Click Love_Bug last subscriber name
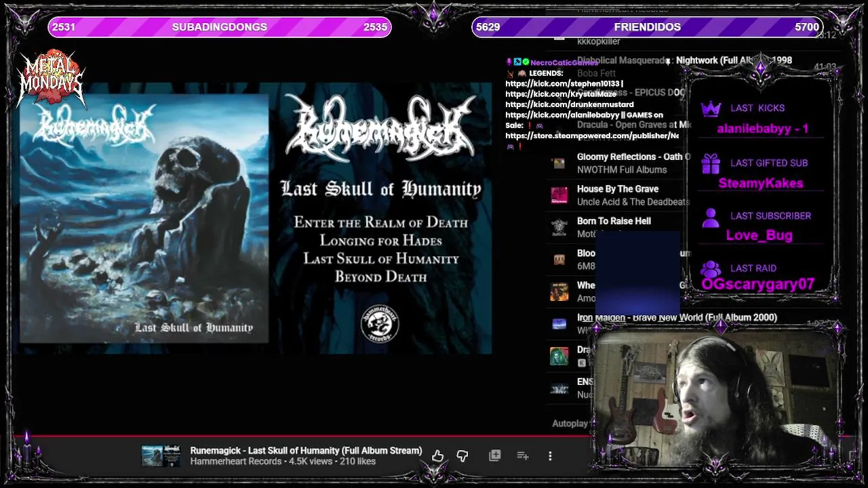Viewport: 868px width, 488px height. [759, 235]
